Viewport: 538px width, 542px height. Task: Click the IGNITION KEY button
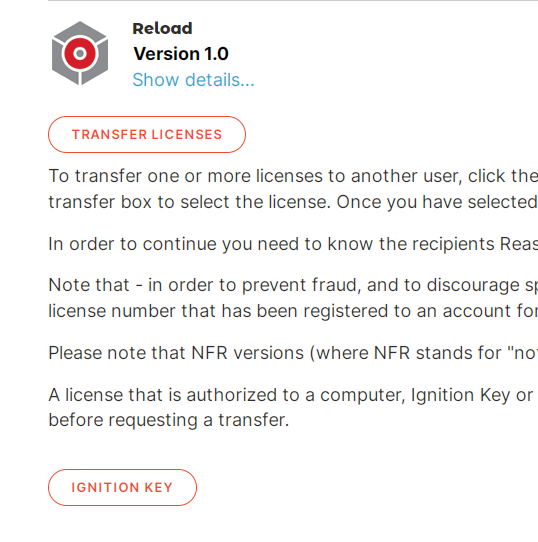click(122, 487)
